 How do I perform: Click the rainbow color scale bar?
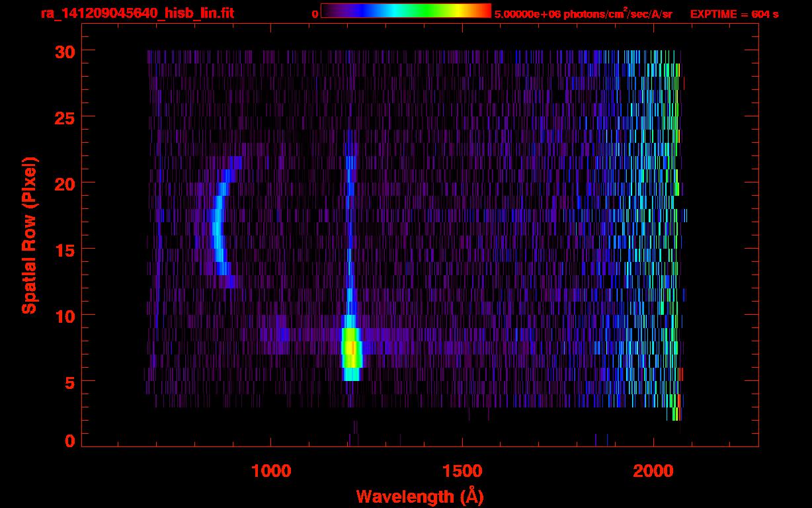(406, 11)
